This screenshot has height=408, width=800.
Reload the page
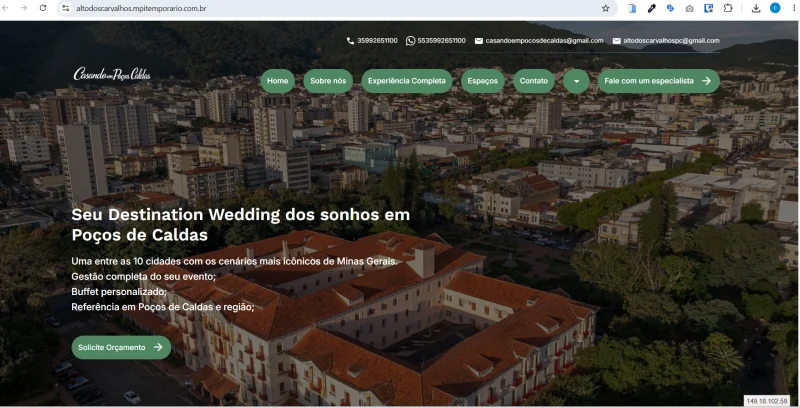(x=43, y=8)
